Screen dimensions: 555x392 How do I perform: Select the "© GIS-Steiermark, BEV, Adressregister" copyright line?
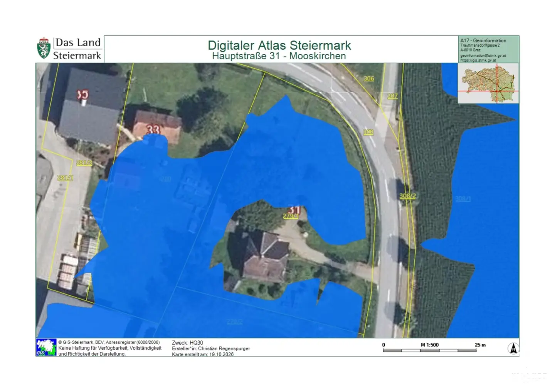109,342
